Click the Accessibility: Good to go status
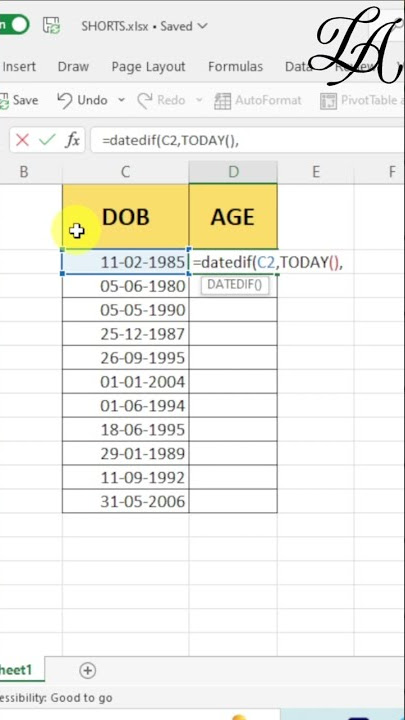The width and height of the screenshot is (405, 720). tap(56, 698)
